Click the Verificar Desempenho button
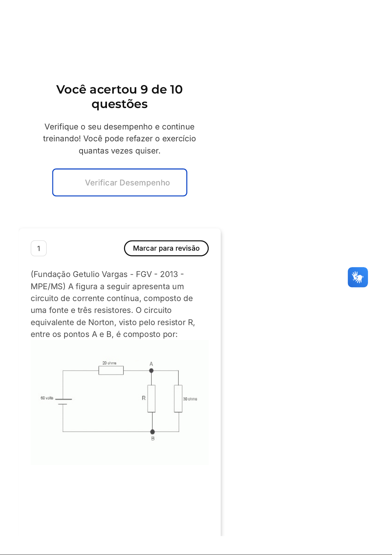The height and width of the screenshot is (555, 392). coord(120,182)
